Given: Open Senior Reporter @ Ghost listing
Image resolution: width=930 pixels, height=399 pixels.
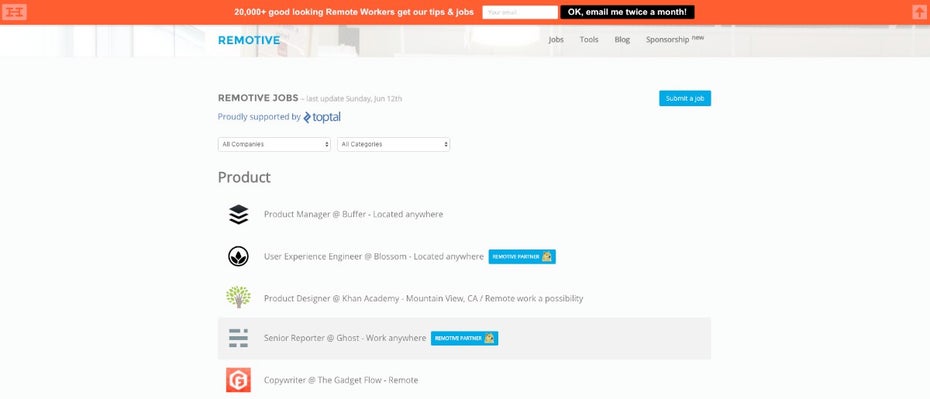Looking at the screenshot, I should [x=345, y=338].
